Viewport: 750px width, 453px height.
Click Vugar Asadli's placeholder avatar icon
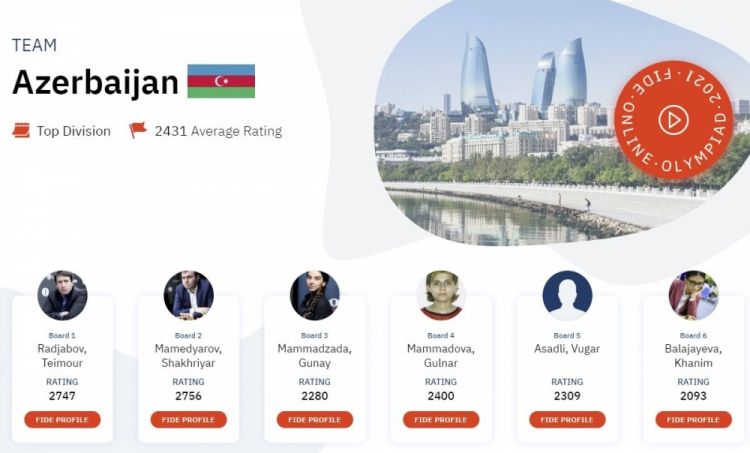click(567, 295)
